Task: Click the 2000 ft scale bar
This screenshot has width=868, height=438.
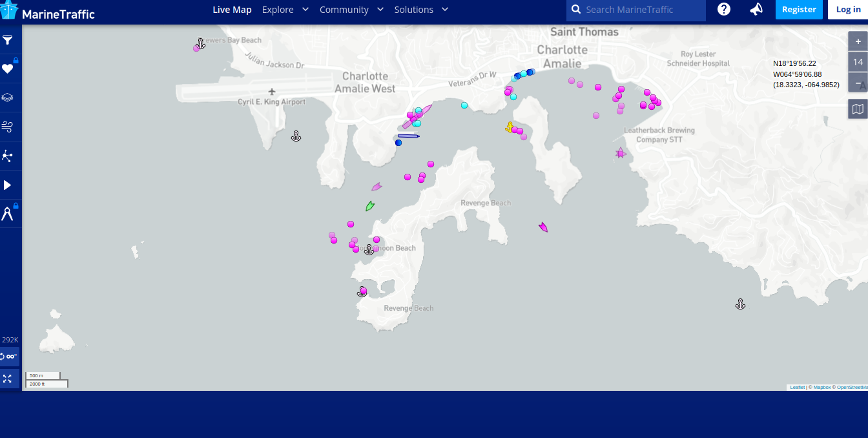Action: click(x=46, y=384)
